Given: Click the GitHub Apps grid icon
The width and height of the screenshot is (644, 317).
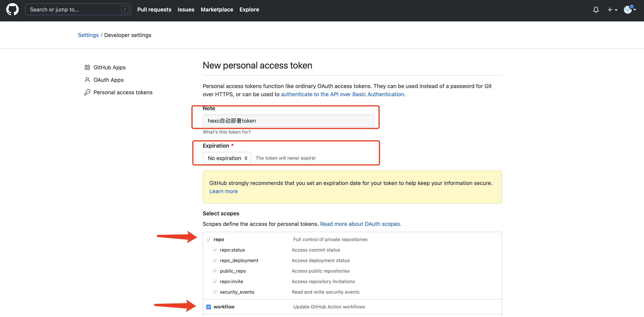Looking at the screenshot, I should click(x=87, y=67).
